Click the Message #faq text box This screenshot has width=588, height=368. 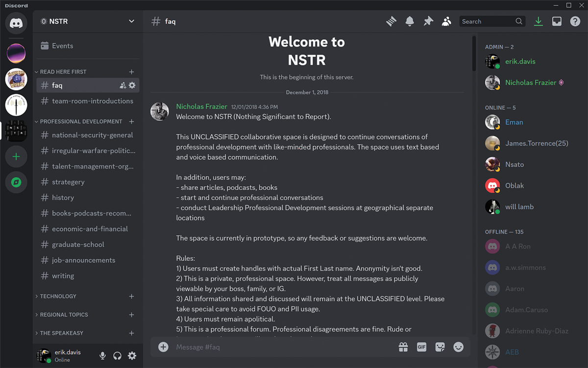pos(284,347)
